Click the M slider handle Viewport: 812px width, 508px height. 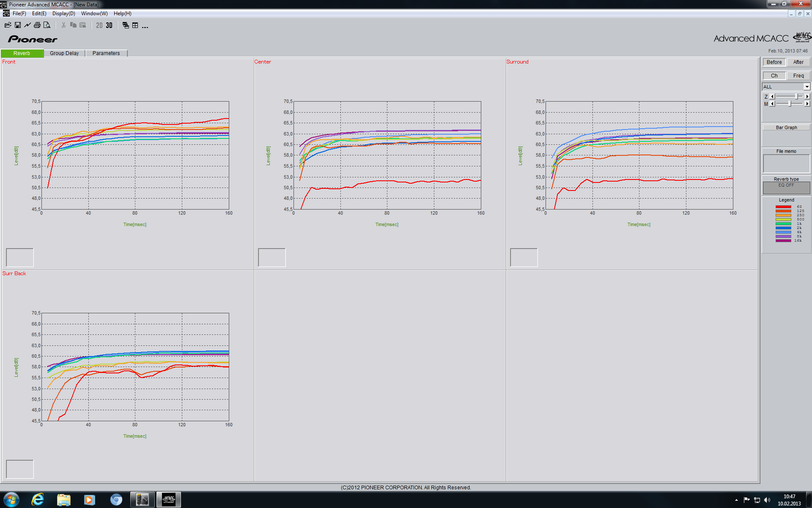coord(790,104)
